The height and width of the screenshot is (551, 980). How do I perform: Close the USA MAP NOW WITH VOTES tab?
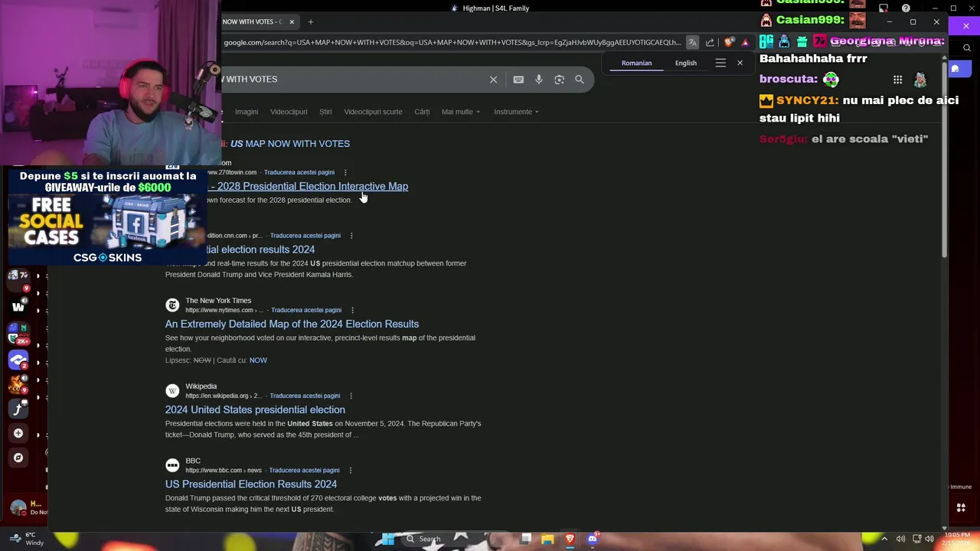pyautogui.click(x=292, y=21)
